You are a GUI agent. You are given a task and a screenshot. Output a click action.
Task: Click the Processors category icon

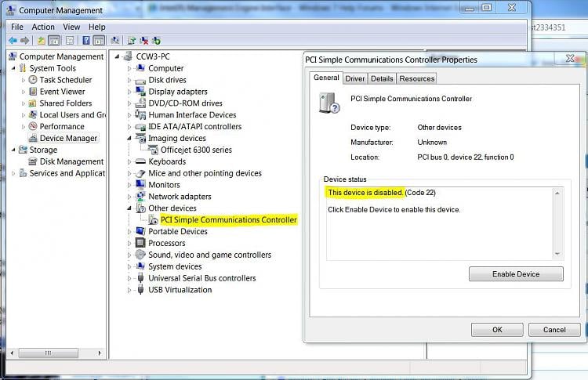[140, 243]
